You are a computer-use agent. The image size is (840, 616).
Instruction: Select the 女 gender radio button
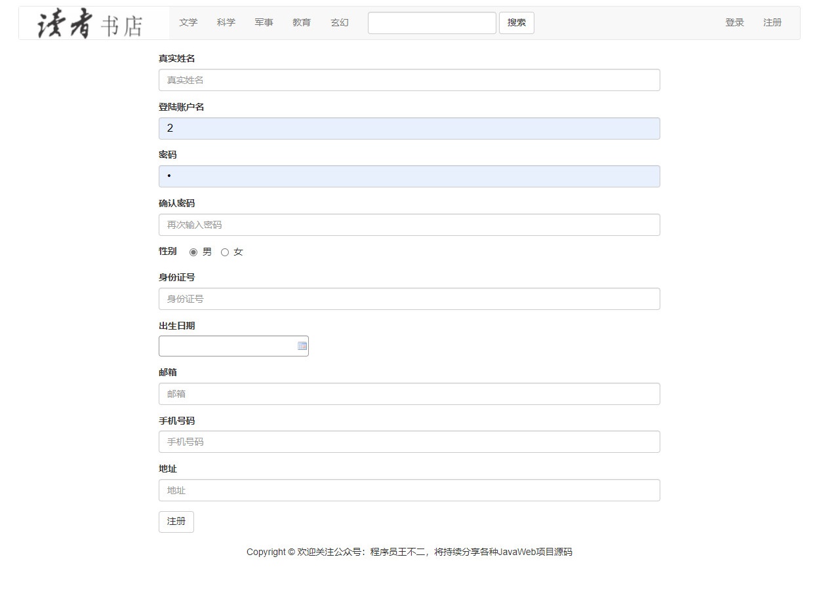tap(225, 252)
